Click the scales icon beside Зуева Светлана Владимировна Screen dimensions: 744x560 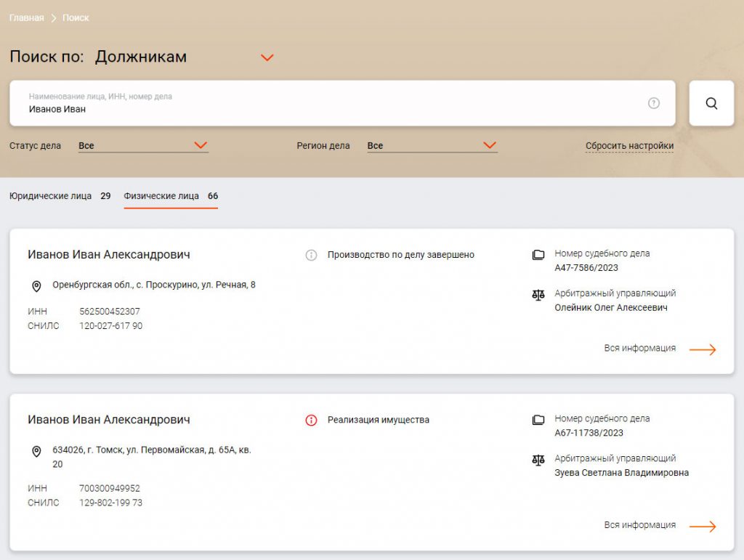point(538,460)
